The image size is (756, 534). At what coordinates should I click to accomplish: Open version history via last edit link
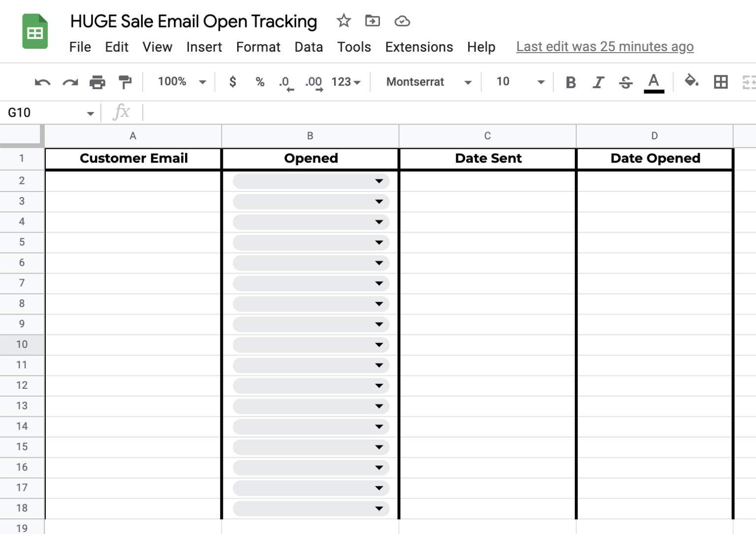click(604, 47)
